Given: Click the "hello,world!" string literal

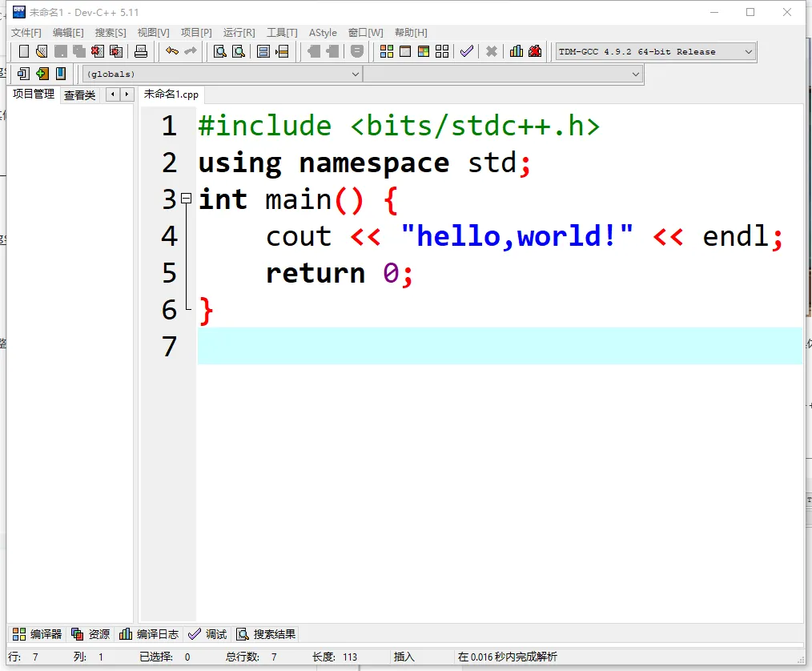Looking at the screenshot, I should coord(517,236).
